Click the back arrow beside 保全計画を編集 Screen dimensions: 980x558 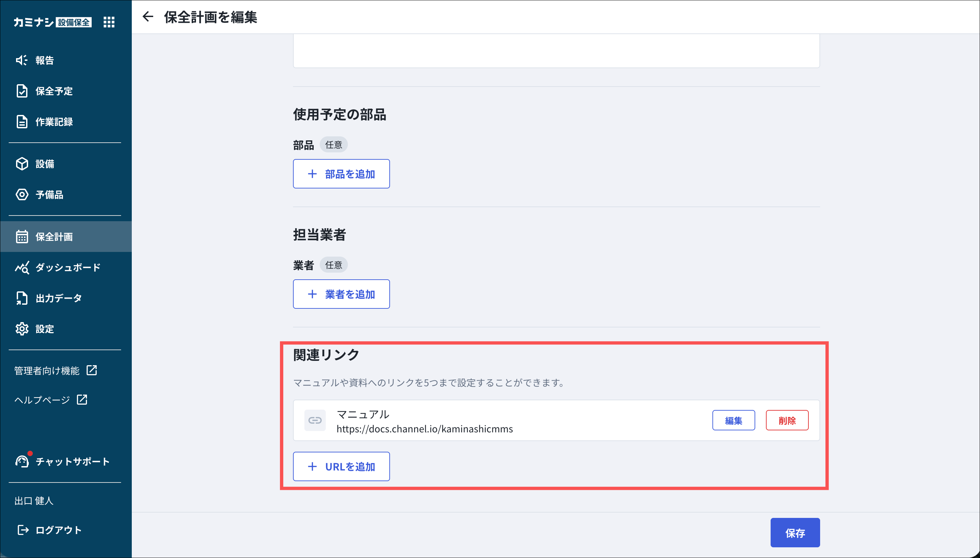(148, 17)
